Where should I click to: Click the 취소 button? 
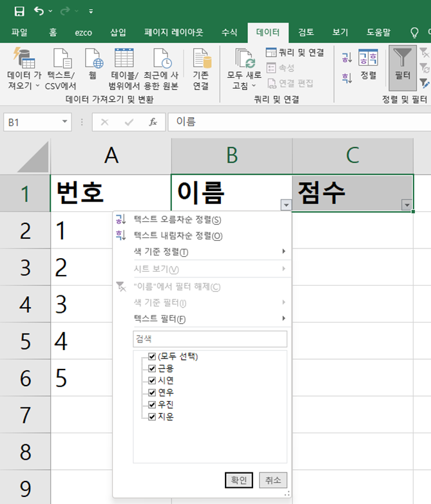pyautogui.click(x=273, y=480)
